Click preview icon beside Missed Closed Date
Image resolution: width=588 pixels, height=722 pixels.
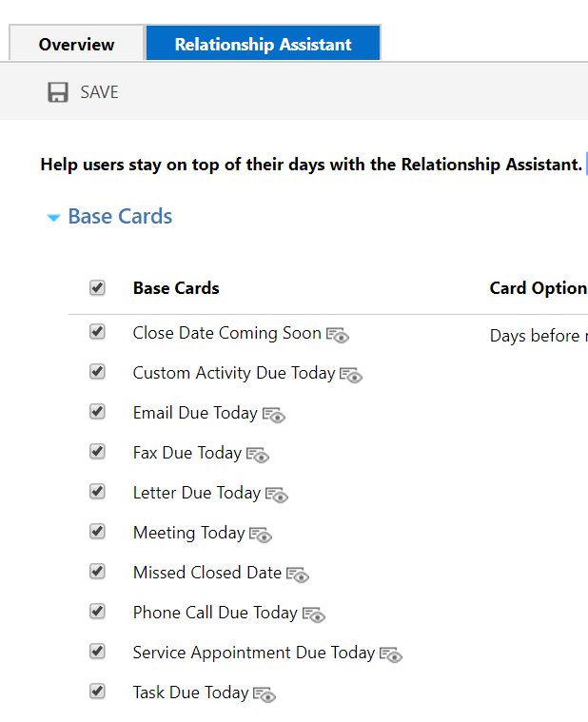298,575
